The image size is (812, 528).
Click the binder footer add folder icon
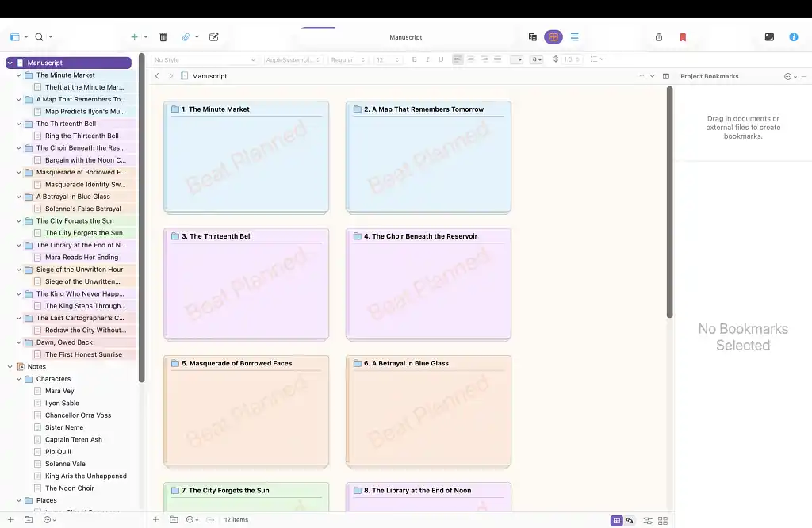point(29,520)
